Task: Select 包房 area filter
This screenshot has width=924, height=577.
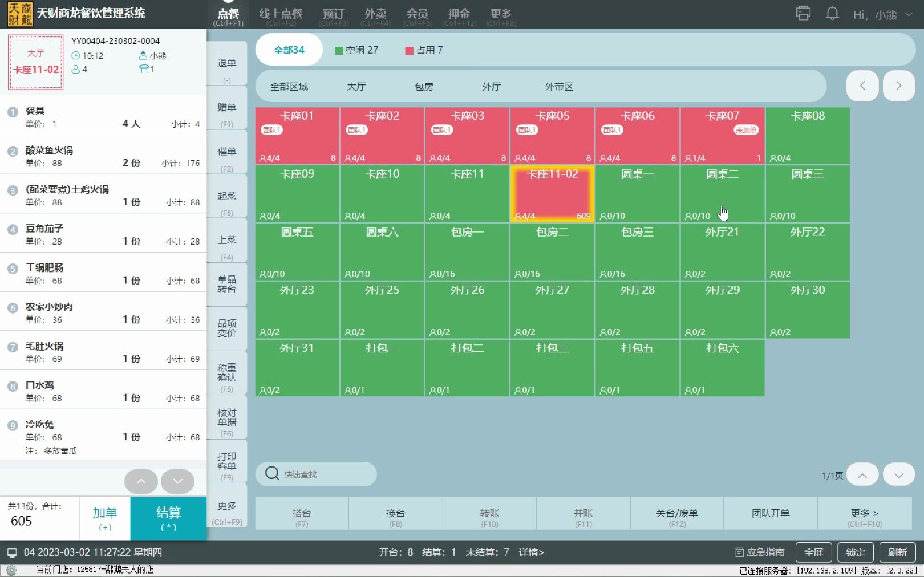Action: tap(424, 87)
